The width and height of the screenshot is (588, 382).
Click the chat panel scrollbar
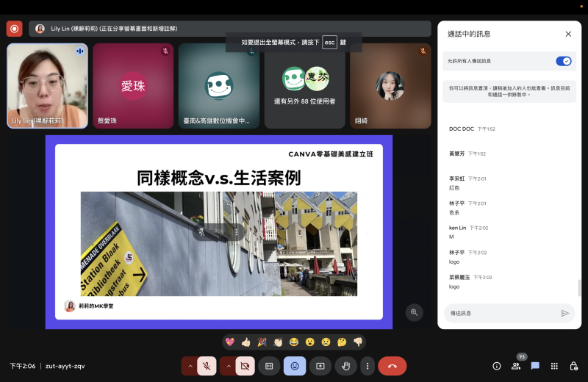click(579, 287)
